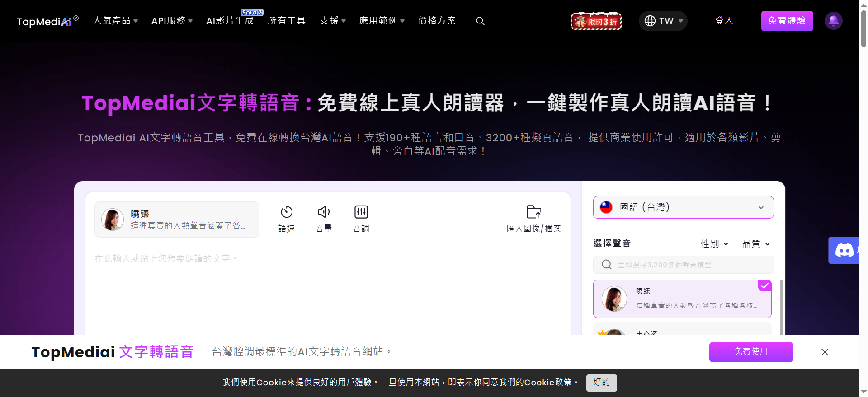Expand the 國語 (台灣) language dropdown
Image resolution: width=868 pixels, height=397 pixels.
(683, 207)
